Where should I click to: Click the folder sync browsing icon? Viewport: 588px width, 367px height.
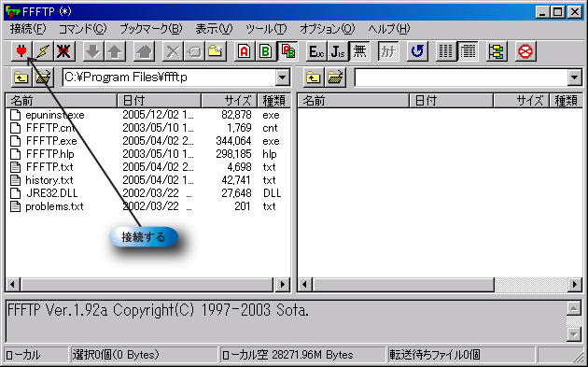(497, 51)
